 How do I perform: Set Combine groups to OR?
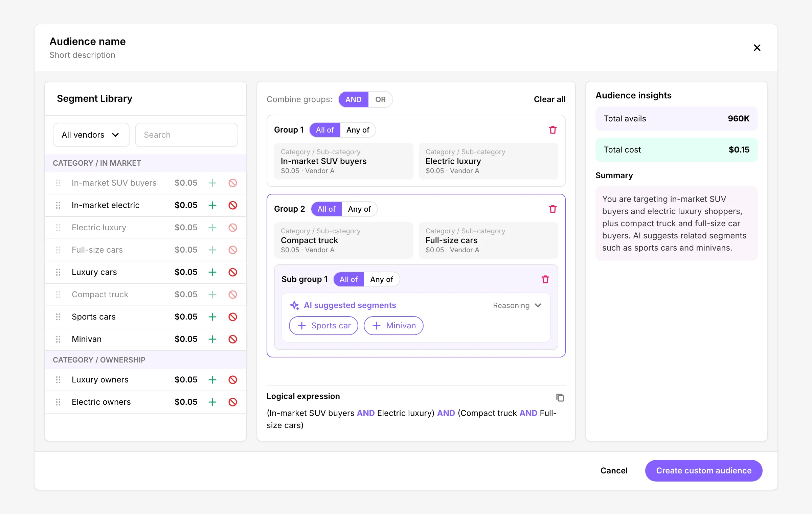[x=380, y=99]
